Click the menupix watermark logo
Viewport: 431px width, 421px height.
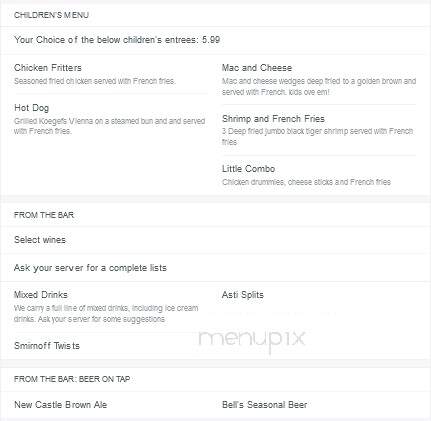coord(252,339)
